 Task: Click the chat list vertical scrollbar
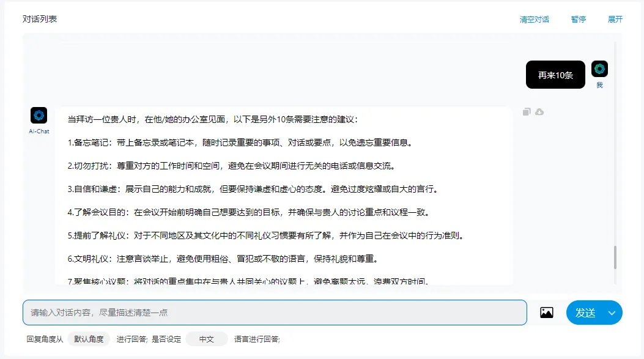click(x=615, y=257)
